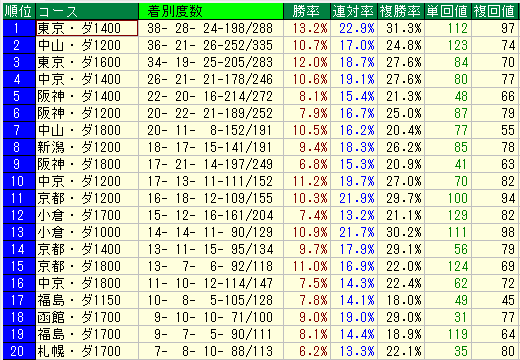The height and width of the screenshot is (360, 520).
Task: Select the 小倉・ダ1700 course cell
Action: (87, 215)
